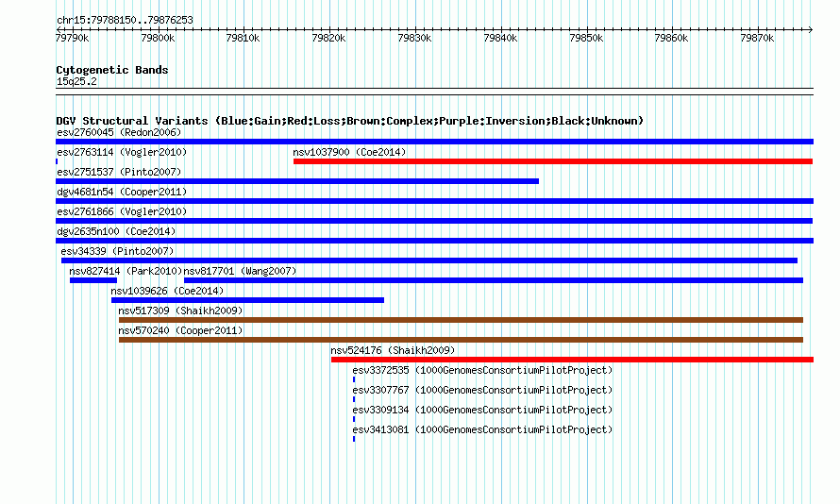This screenshot has width=840, height=504.
Task: Open esv3413081 (1000GenomesConsortiumPilotProject) label
Action: tap(482, 429)
